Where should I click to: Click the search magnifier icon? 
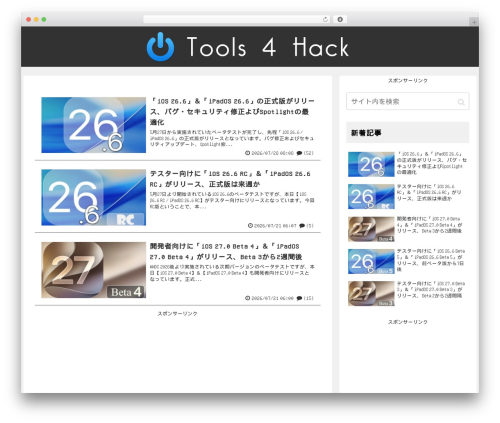[x=461, y=102]
